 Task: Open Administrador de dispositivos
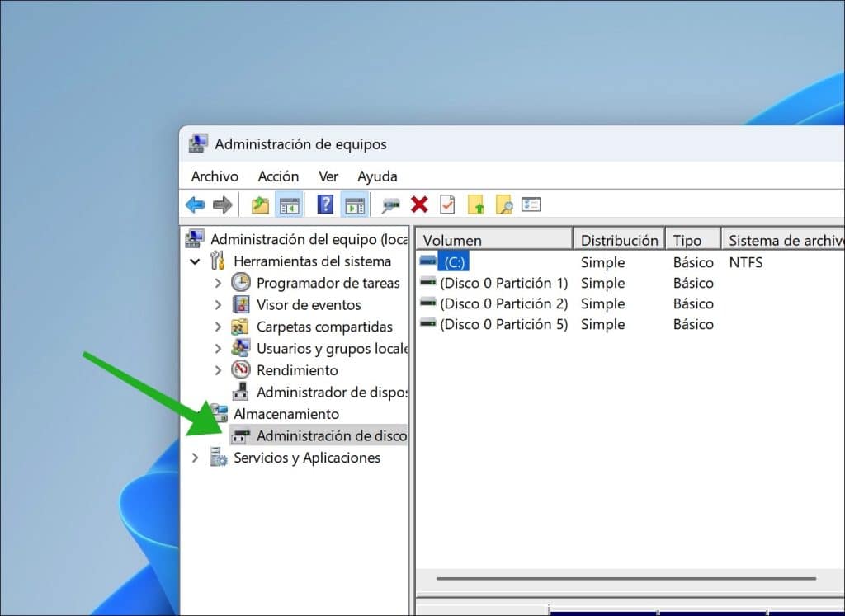point(332,392)
